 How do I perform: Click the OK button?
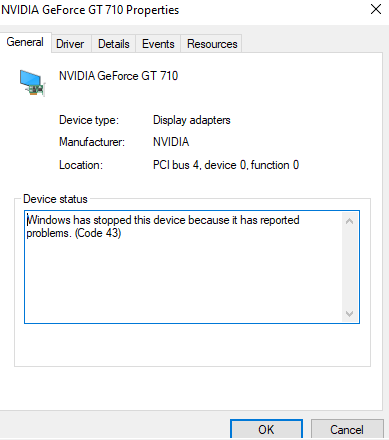point(266,429)
